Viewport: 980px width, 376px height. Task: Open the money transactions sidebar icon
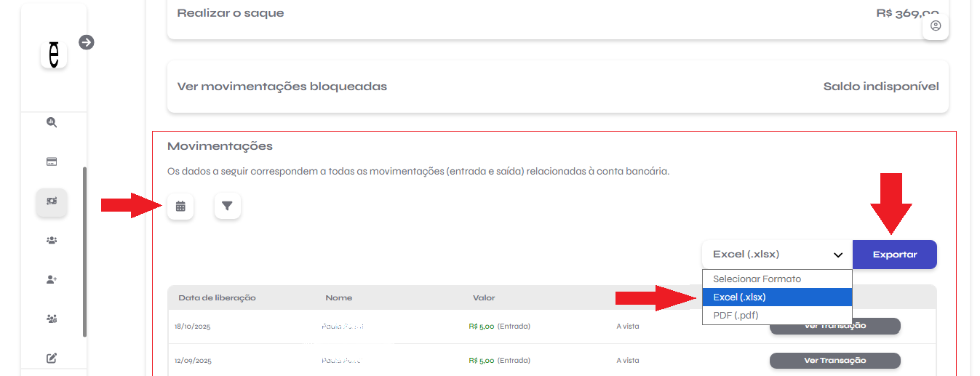[x=52, y=201]
